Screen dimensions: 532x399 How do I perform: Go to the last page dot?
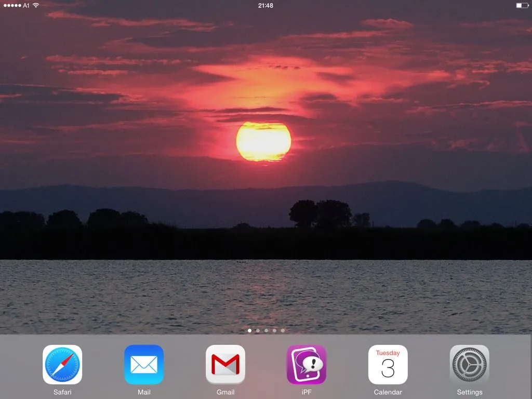[283, 330]
